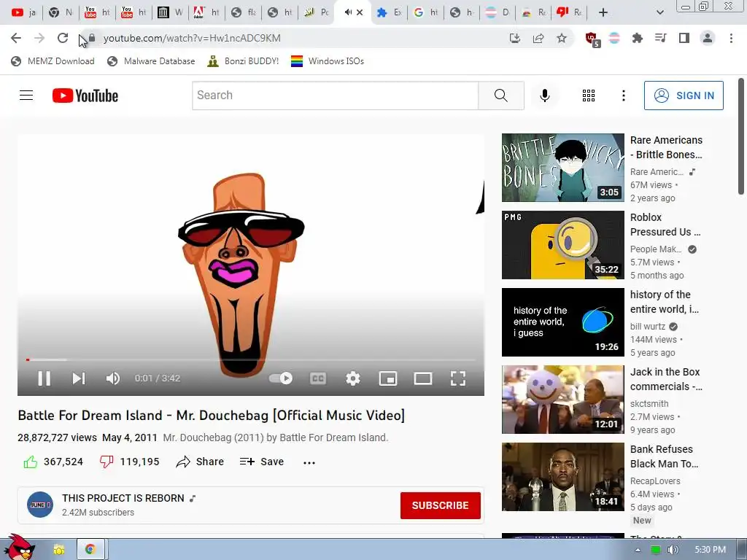This screenshot has width=747, height=560.
Task: Pause the video playback
Action: [x=44, y=378]
